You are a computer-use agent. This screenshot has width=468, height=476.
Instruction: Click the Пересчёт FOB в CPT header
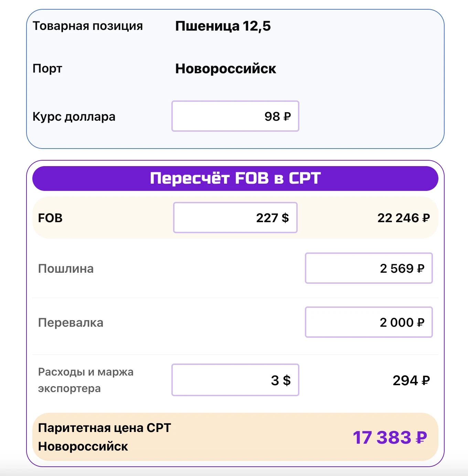point(235,178)
